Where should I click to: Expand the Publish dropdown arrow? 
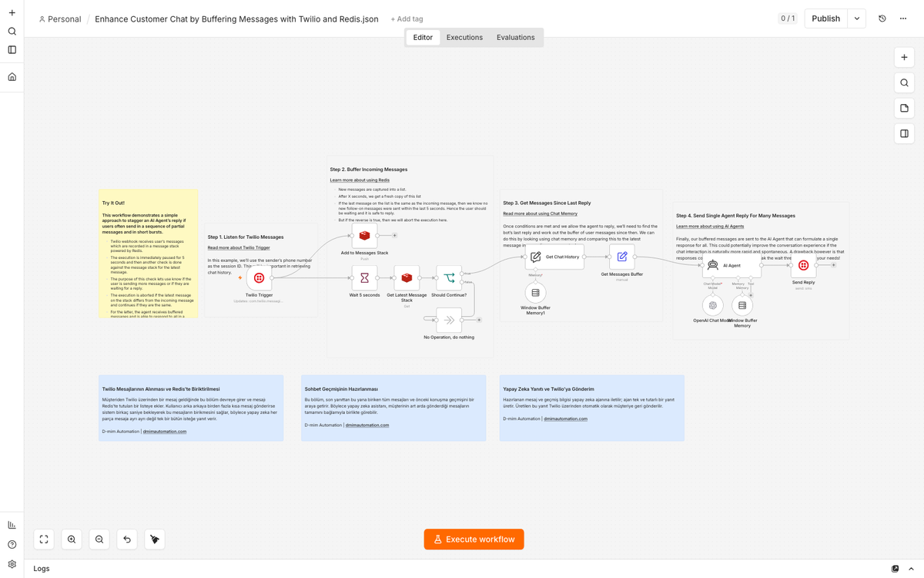(x=857, y=18)
